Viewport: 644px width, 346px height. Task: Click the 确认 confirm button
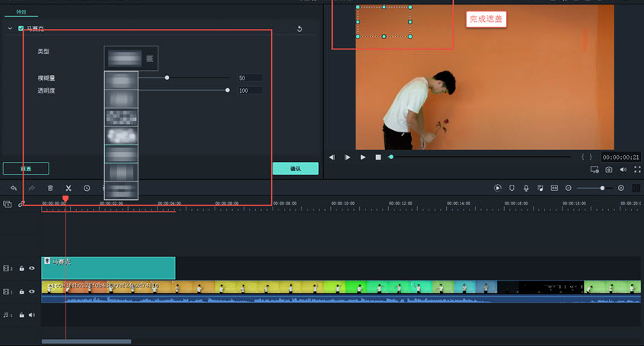[x=295, y=169]
